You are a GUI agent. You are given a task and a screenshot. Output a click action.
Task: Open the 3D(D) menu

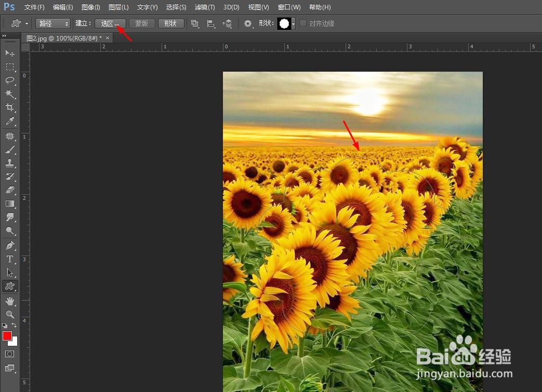point(231,7)
